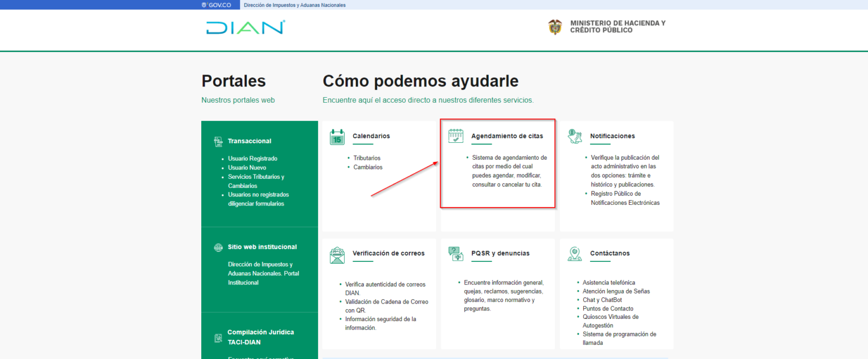Viewport: 868px width, 359px height.
Task: Select the Sitio web institucional globe icon
Action: [x=216, y=247]
